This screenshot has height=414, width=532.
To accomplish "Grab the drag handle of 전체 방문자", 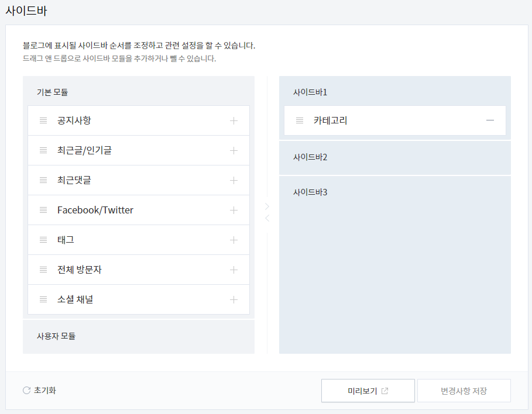I will coord(43,270).
